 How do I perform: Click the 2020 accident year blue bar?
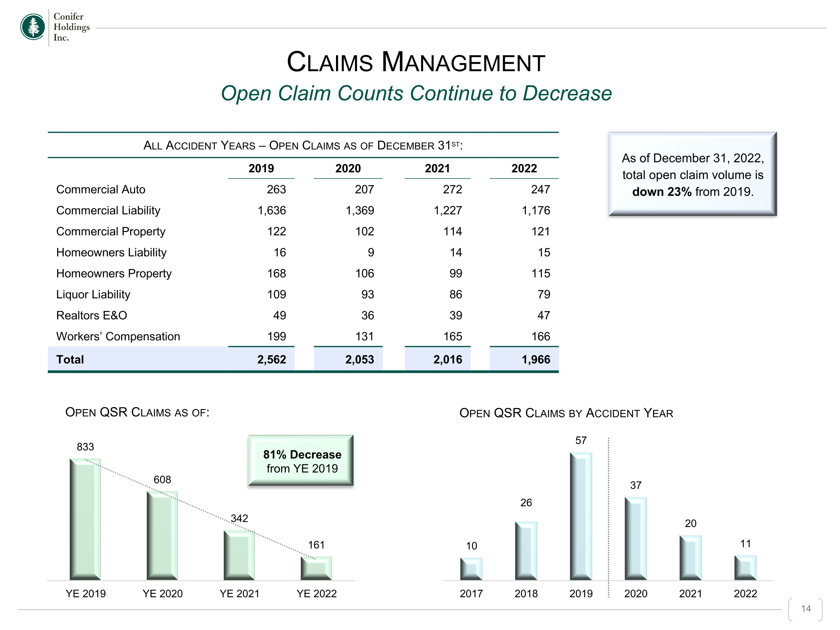point(636,538)
